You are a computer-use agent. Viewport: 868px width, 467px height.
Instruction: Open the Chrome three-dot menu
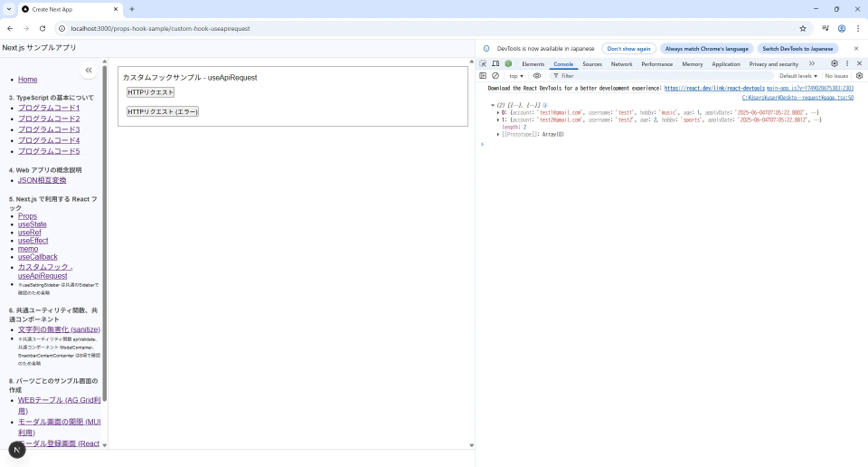point(858,28)
